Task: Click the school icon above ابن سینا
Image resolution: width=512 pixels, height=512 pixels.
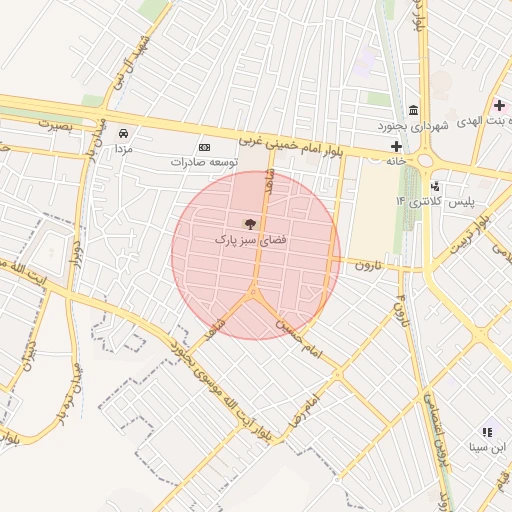Action: (x=487, y=432)
